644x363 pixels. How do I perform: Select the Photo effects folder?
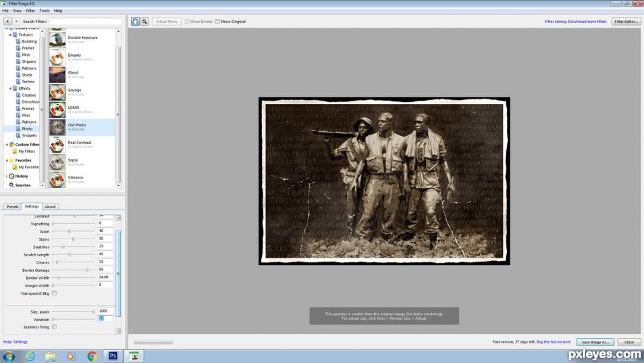(x=27, y=128)
